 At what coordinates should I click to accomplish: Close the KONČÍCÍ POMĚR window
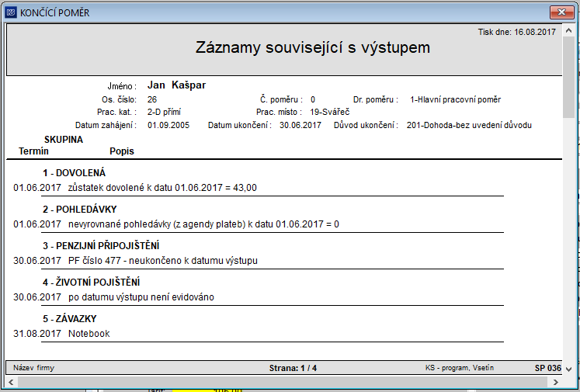point(561,12)
